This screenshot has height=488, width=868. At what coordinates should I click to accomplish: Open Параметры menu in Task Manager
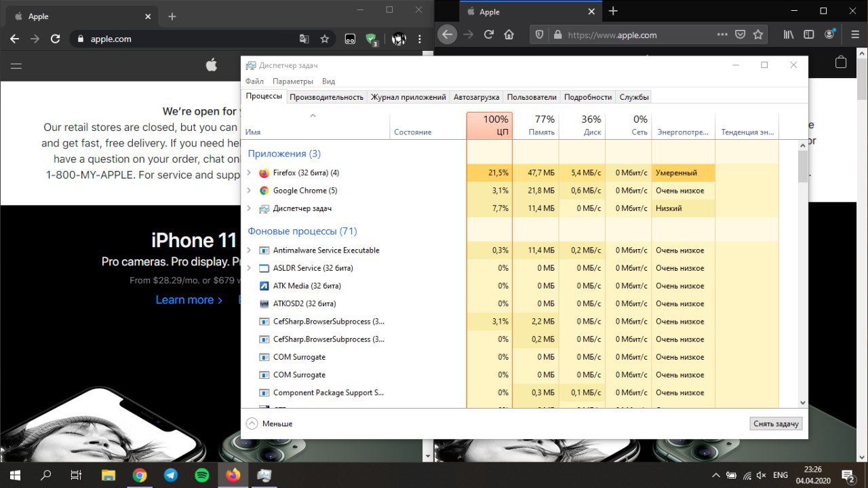(293, 81)
